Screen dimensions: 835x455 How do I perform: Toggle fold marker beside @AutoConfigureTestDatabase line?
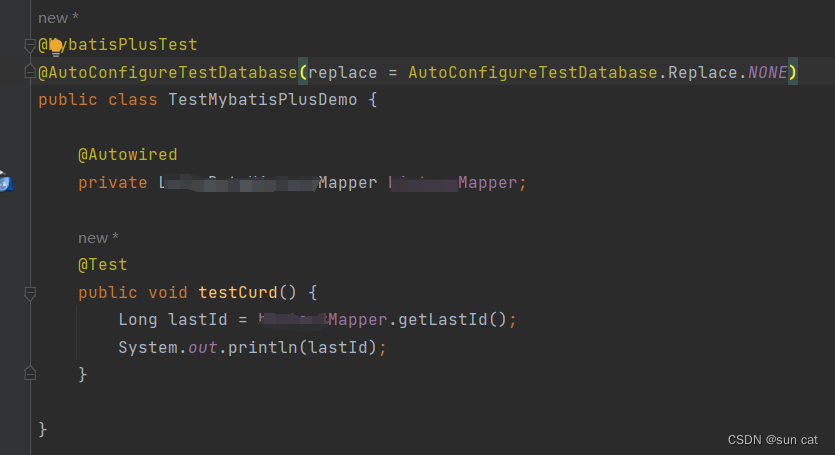coord(29,72)
